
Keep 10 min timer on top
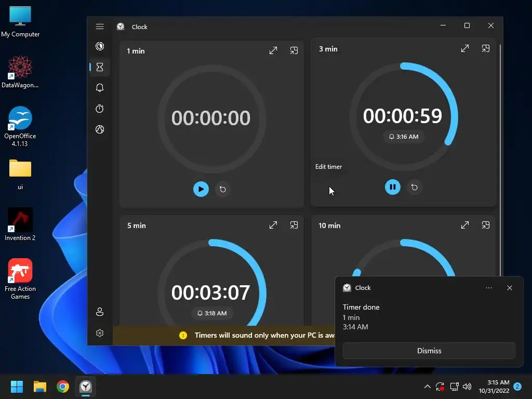(486, 225)
